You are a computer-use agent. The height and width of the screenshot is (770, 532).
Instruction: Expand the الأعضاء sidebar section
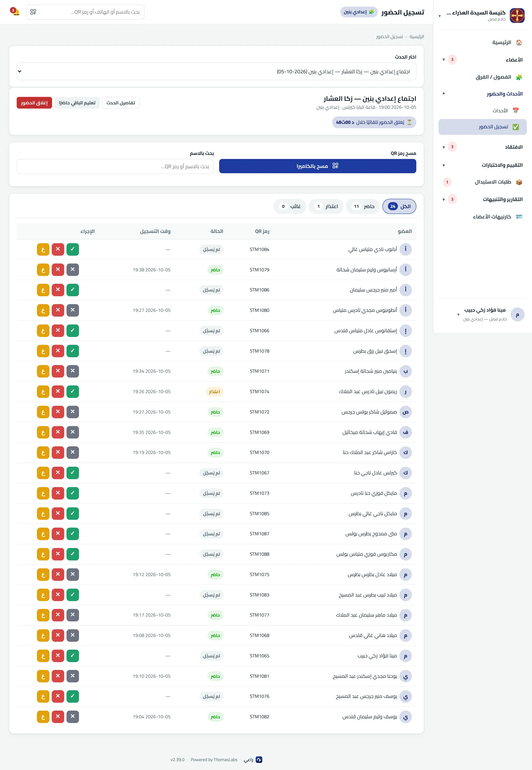click(482, 60)
